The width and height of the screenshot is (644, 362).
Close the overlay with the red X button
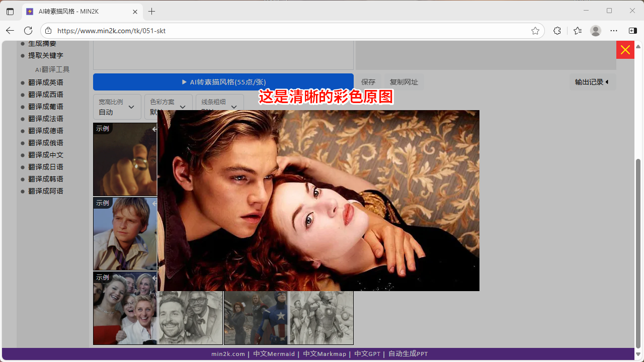pos(625,50)
